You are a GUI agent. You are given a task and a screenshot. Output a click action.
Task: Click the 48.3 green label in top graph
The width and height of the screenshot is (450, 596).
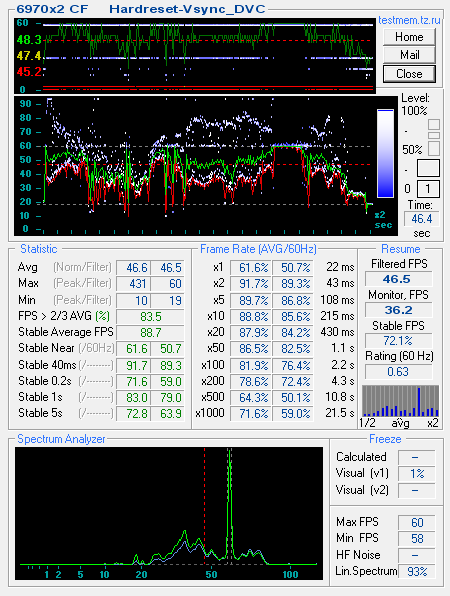click(29, 40)
